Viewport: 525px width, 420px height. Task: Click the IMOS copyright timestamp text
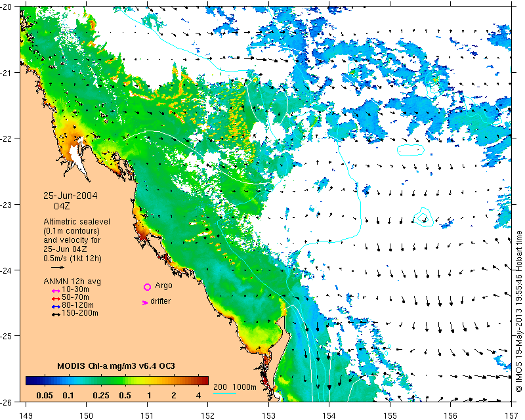518,311
